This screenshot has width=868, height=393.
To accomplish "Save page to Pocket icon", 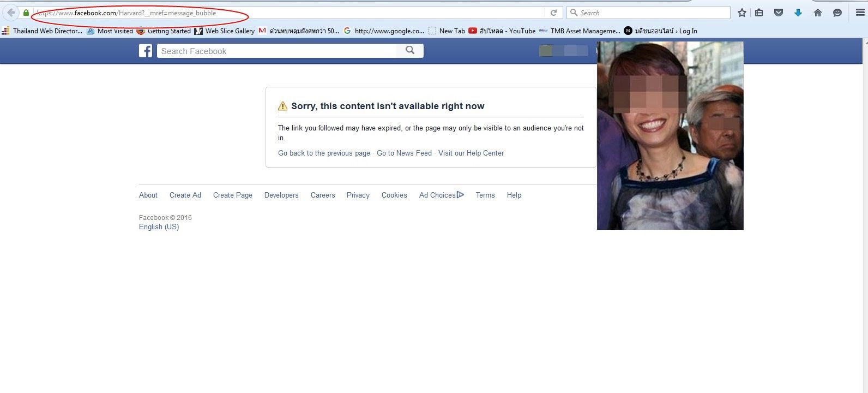I will (779, 13).
